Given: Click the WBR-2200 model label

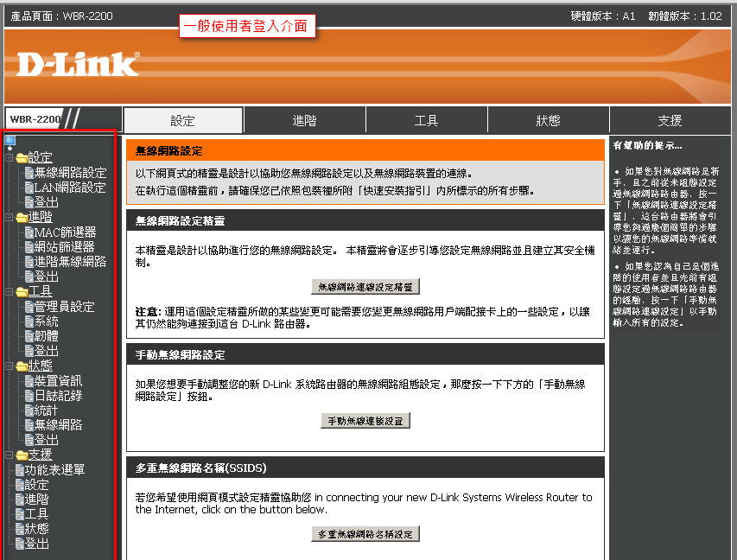Looking at the screenshot, I should point(35,119).
